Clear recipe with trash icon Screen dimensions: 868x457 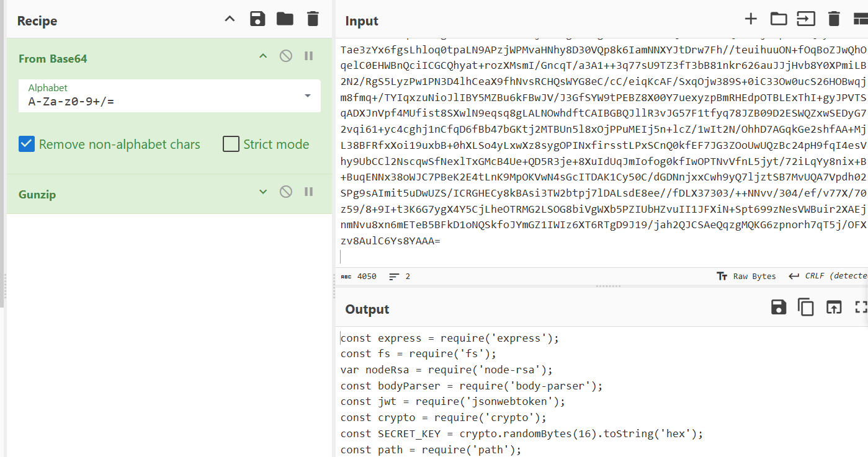click(x=313, y=19)
